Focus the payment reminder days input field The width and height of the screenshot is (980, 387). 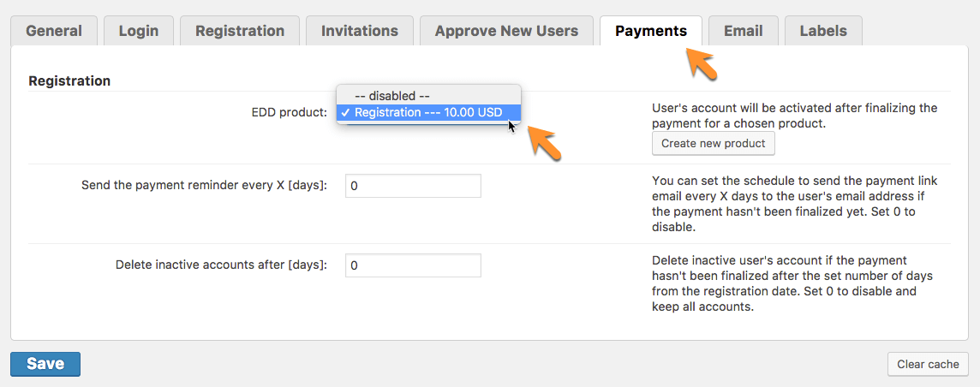pos(413,186)
